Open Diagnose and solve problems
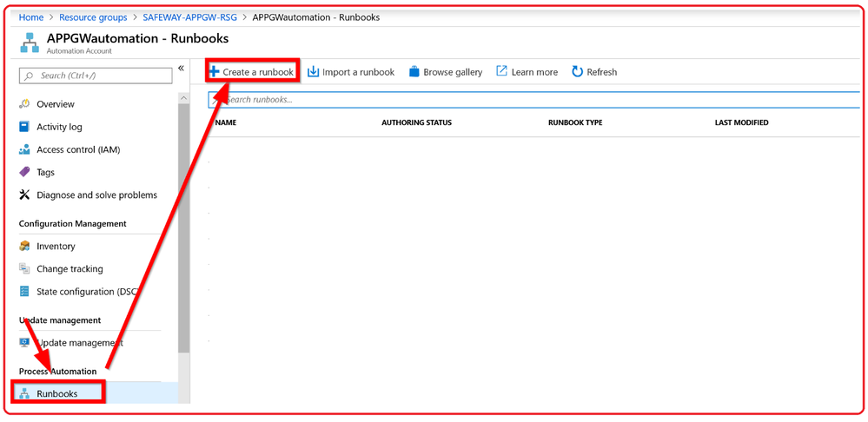Viewport: 868px width, 422px height. coord(95,195)
